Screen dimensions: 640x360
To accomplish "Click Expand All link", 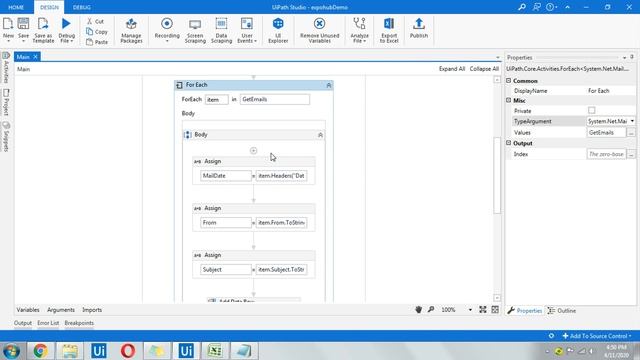I will click(x=452, y=69).
